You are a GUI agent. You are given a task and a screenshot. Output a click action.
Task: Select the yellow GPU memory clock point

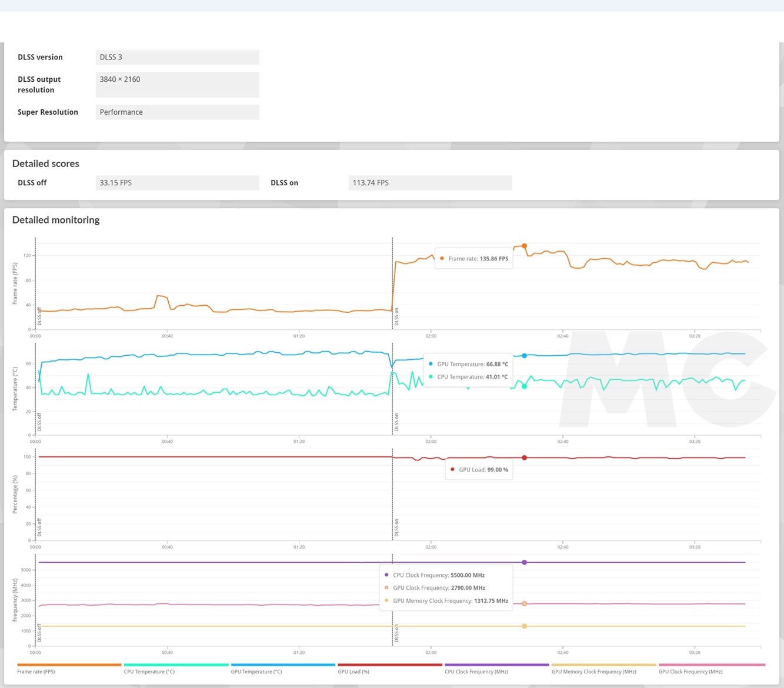pos(524,626)
